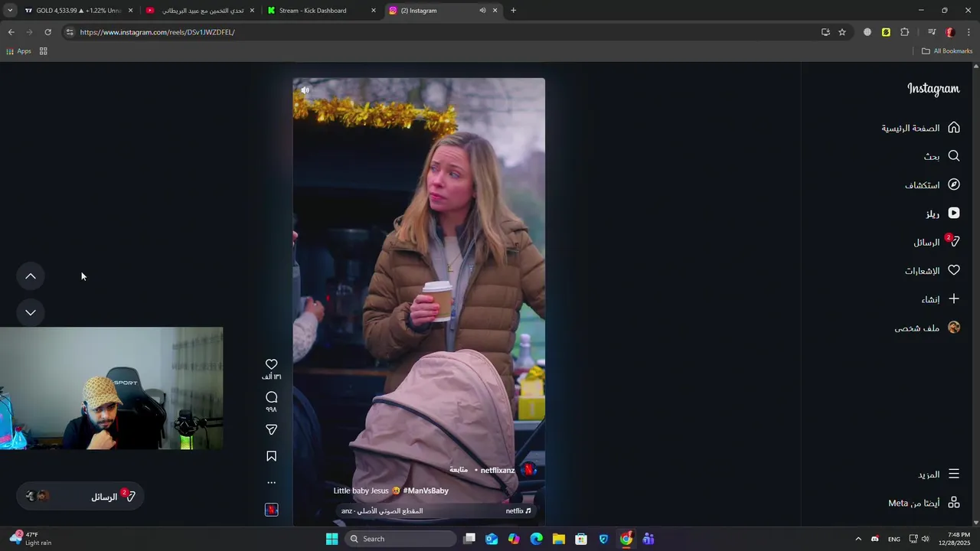Open the Extensions puzzle icon
Viewport: 980px width, 551px height.
905,32
